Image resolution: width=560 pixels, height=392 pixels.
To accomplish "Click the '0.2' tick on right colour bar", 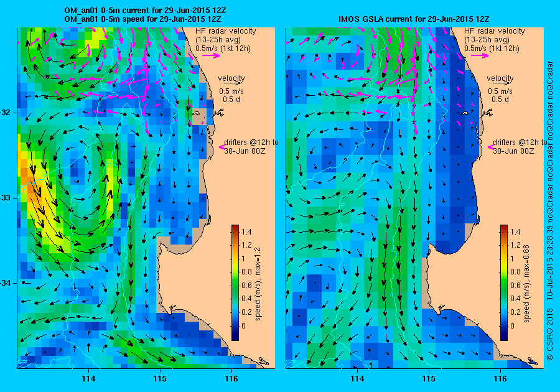I will pyautogui.click(x=515, y=312).
